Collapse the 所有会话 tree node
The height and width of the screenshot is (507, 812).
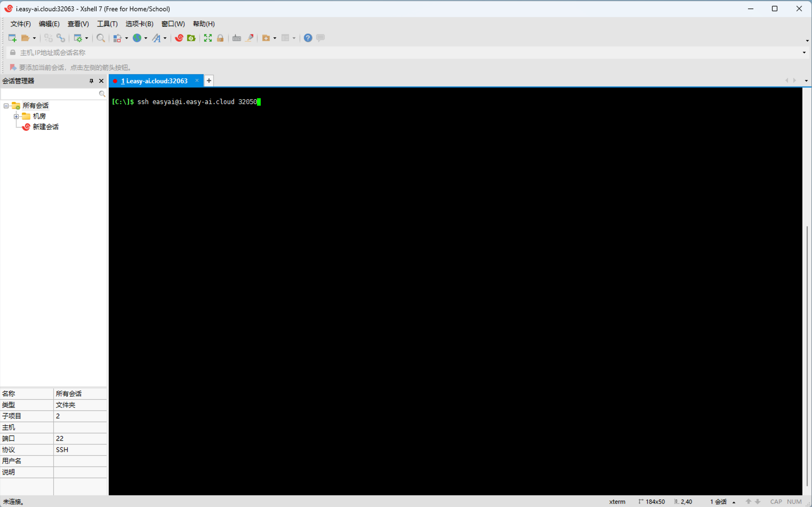(6, 106)
